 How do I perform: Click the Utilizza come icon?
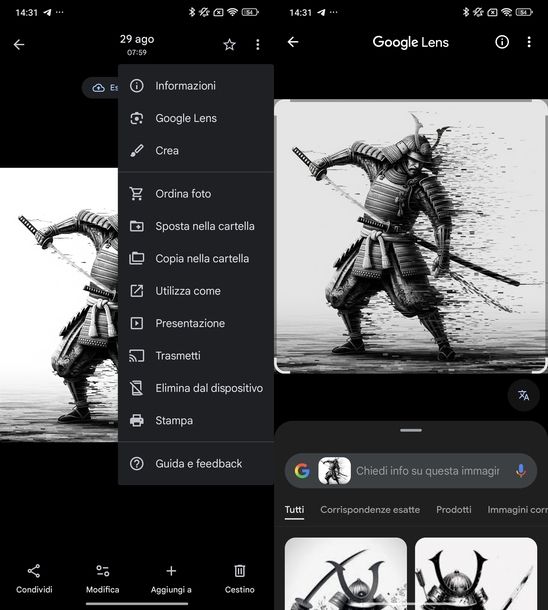point(137,291)
